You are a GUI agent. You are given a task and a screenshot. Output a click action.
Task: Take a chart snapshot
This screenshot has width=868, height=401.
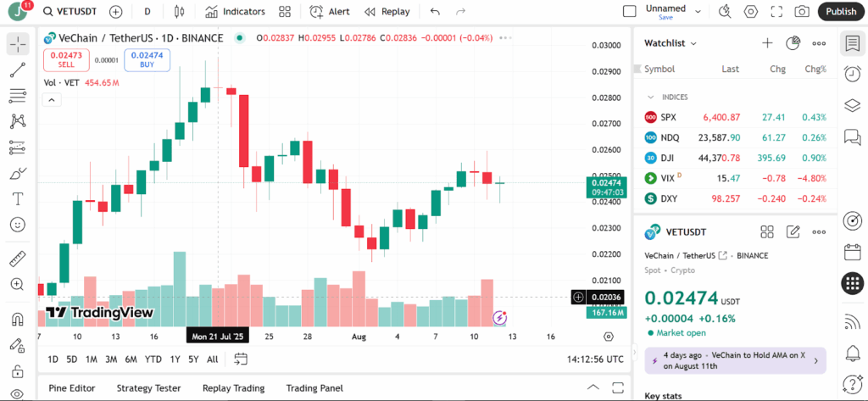tap(801, 11)
